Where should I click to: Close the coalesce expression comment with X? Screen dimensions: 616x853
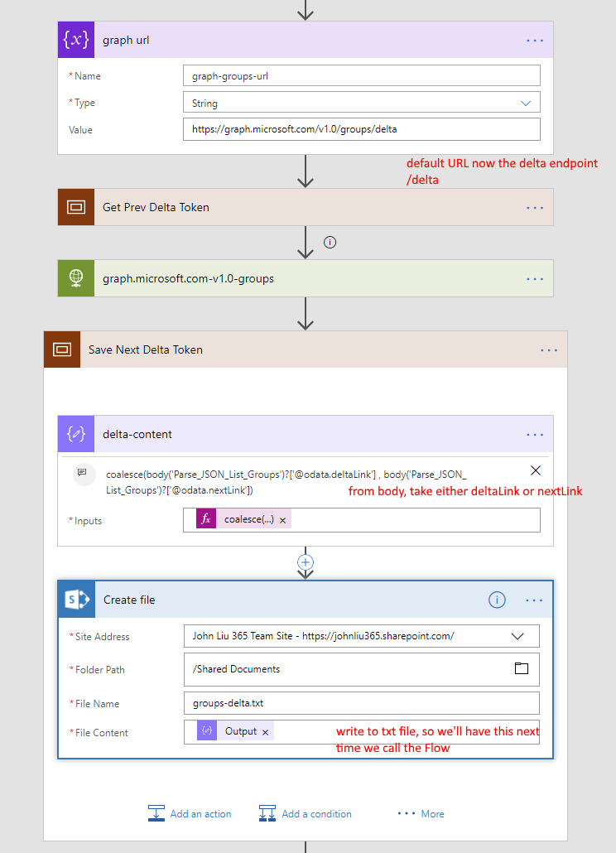536,470
